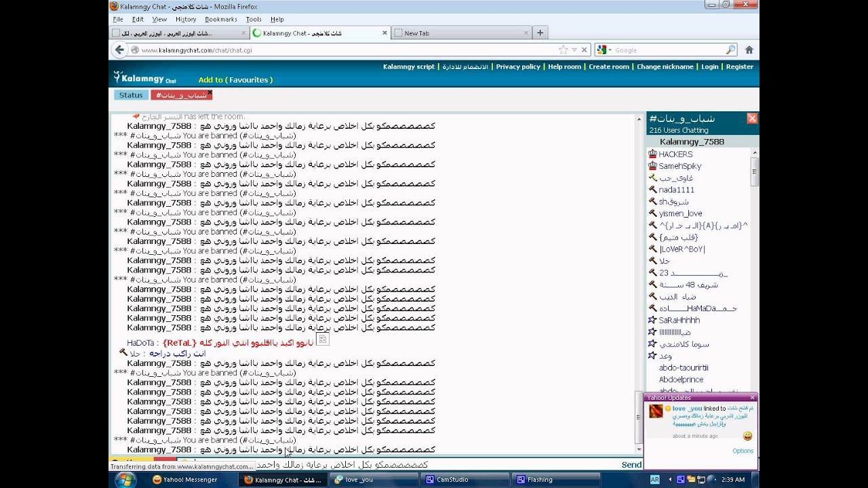
Task: Click the emoticon in the Yahoo Updates popup
Action: 747,436
